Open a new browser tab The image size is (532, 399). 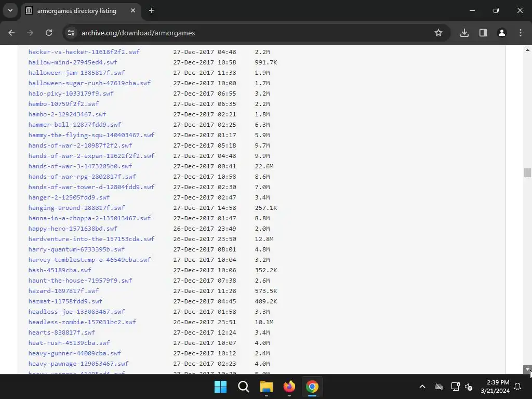[x=152, y=10]
